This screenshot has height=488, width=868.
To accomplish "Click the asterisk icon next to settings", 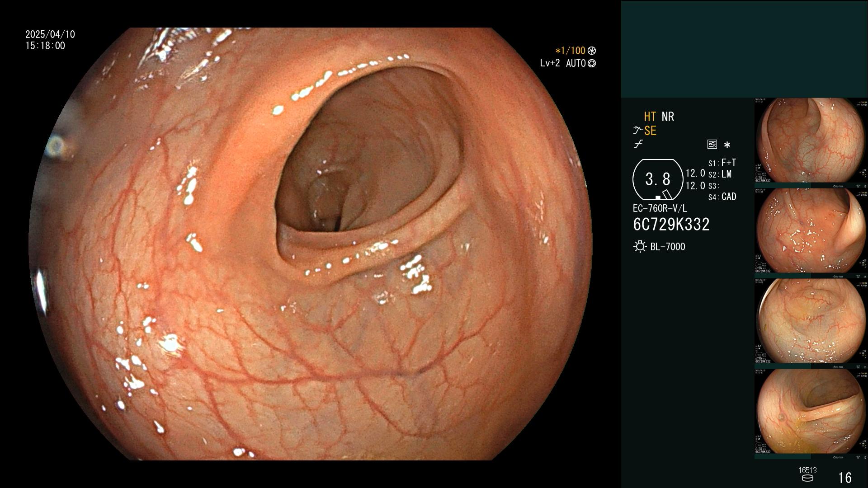I will [727, 145].
